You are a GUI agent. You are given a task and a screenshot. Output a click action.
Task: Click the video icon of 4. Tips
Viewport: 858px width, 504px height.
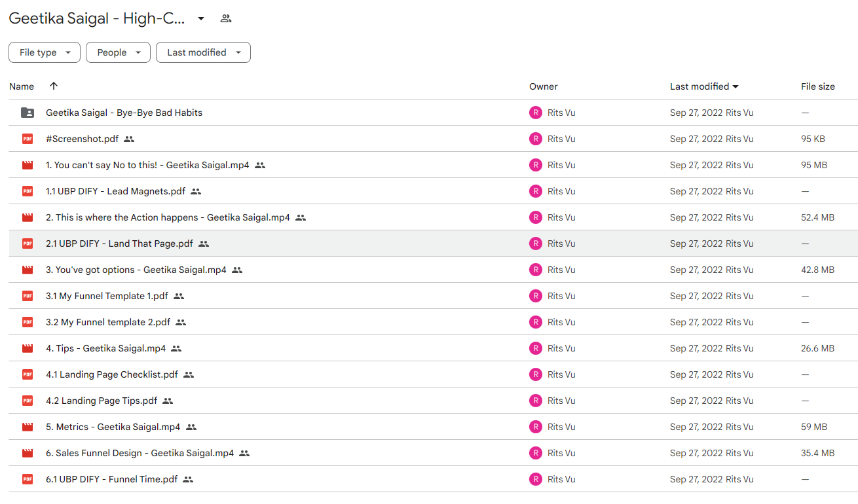click(x=28, y=348)
